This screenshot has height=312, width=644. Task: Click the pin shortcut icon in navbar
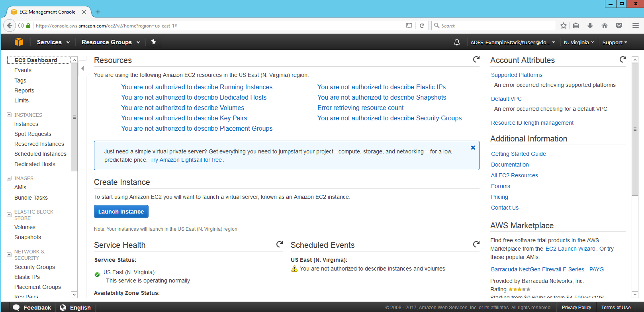pos(153,42)
